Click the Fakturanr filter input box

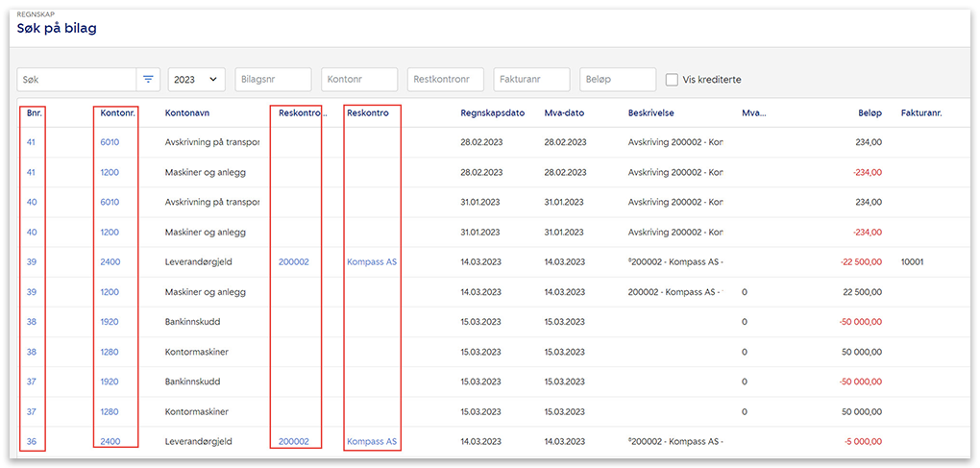tap(531, 80)
